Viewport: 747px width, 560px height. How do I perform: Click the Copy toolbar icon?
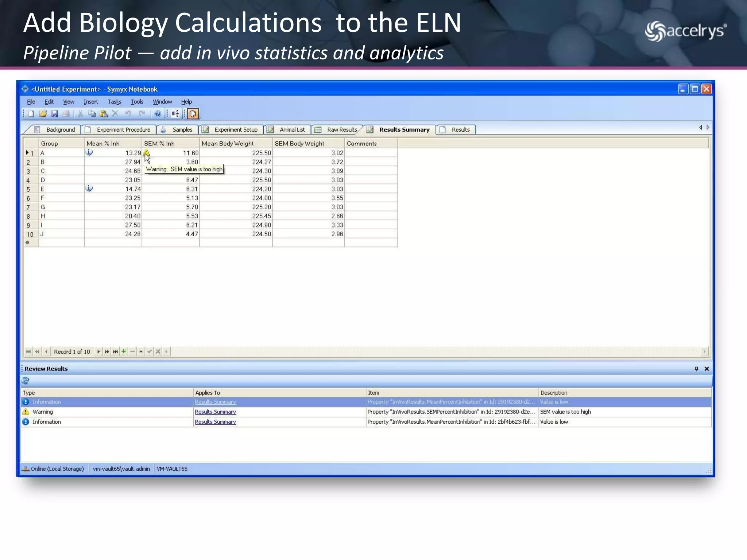tap(92, 114)
